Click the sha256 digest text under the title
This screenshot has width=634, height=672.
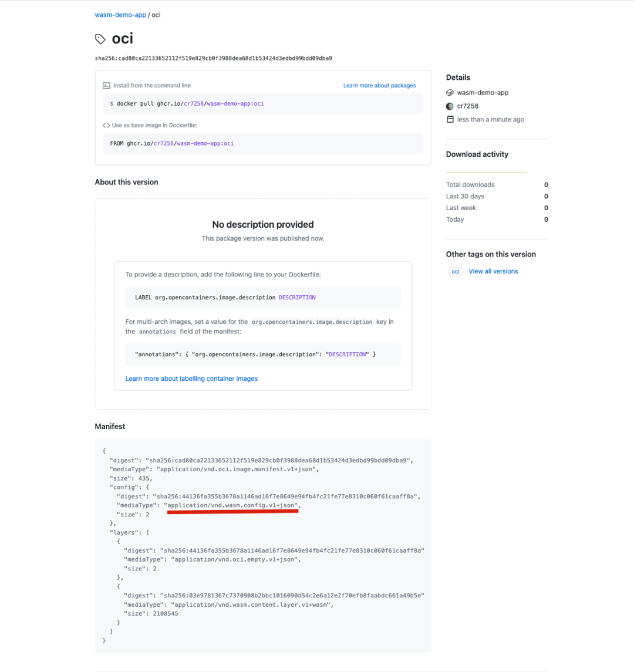click(x=213, y=58)
